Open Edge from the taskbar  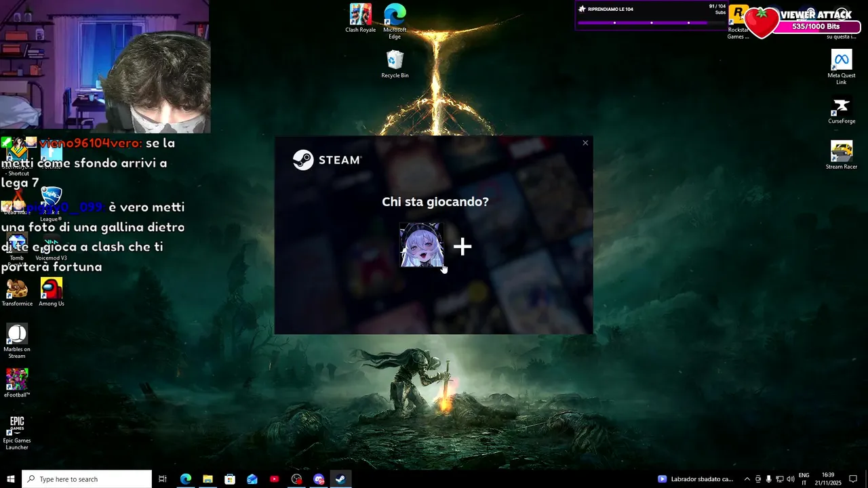(185, 479)
